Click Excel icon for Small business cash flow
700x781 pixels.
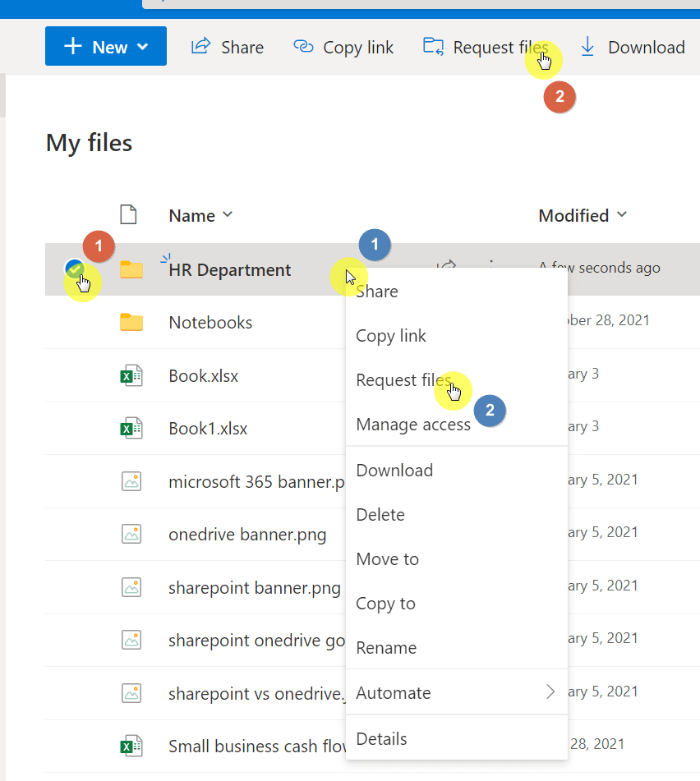point(131,747)
